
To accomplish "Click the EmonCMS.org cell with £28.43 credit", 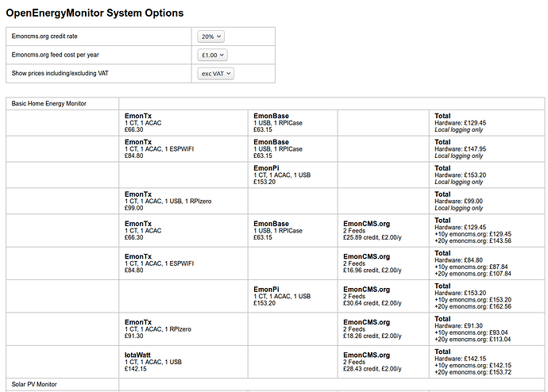I will pyautogui.click(x=384, y=362).
